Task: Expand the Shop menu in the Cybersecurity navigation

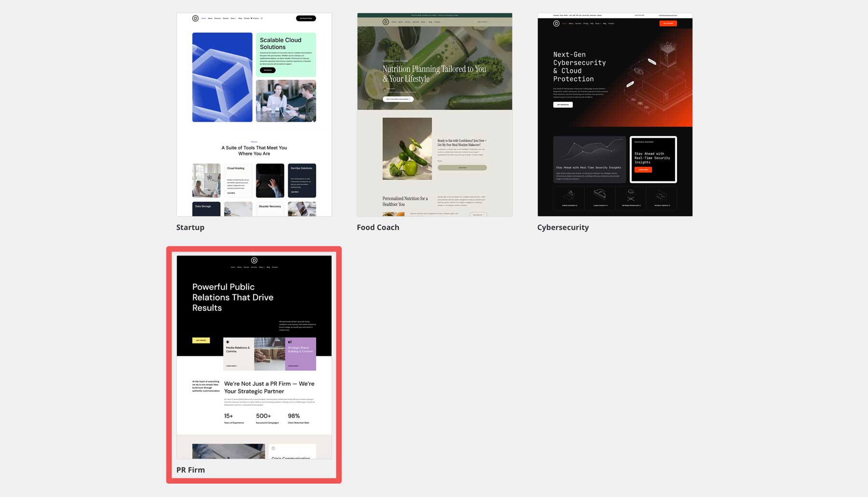Action: (x=597, y=23)
